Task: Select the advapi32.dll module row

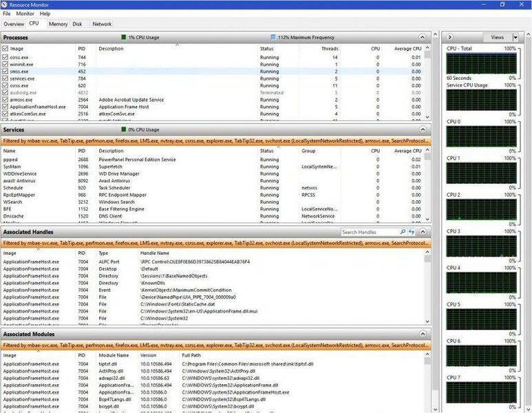Action: (213, 378)
